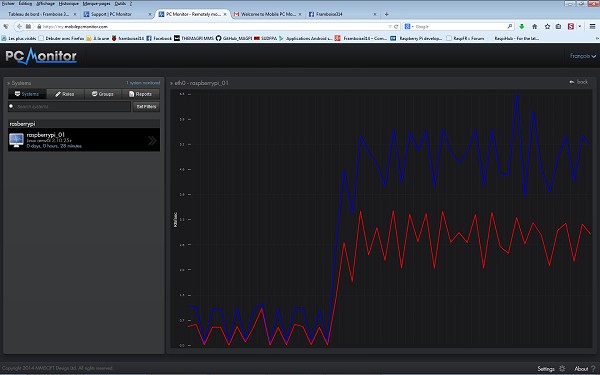This screenshot has width=600, height=375.
Task: Open Settings in the footer
Action: pyautogui.click(x=546, y=368)
